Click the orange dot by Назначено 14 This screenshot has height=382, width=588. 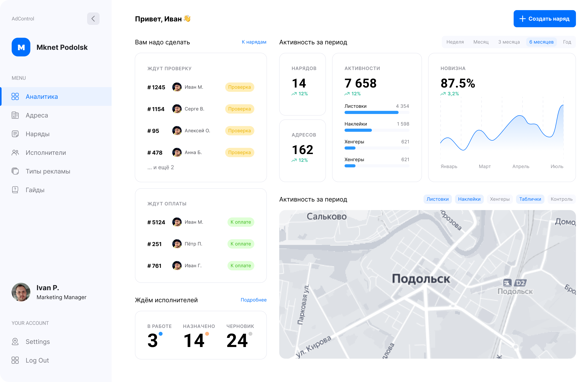(207, 334)
